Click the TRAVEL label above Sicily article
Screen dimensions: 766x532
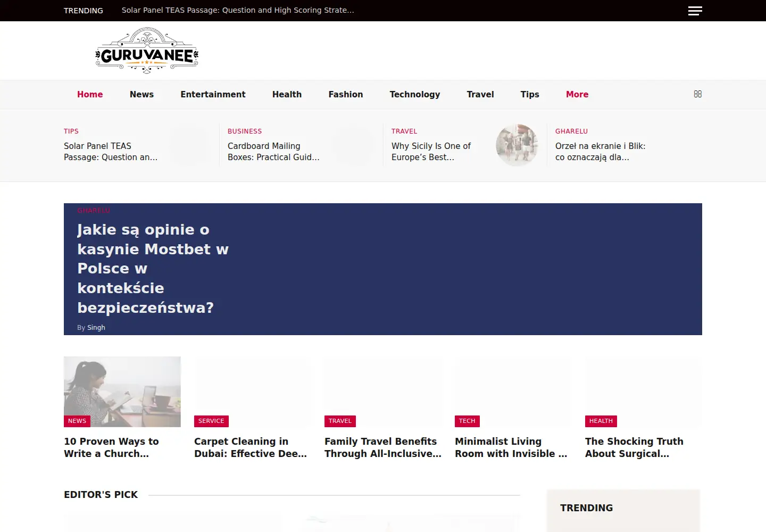tap(404, 131)
